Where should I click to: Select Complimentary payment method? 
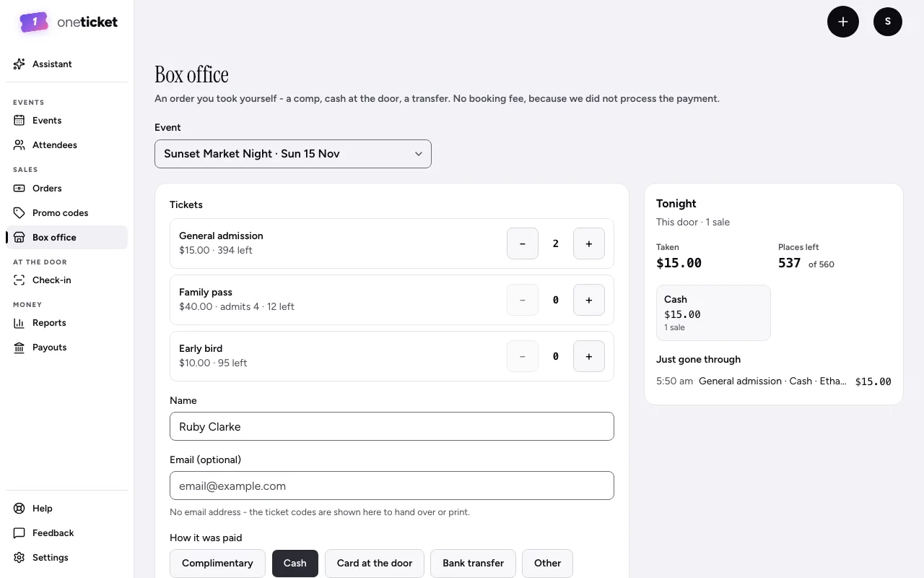(x=217, y=564)
